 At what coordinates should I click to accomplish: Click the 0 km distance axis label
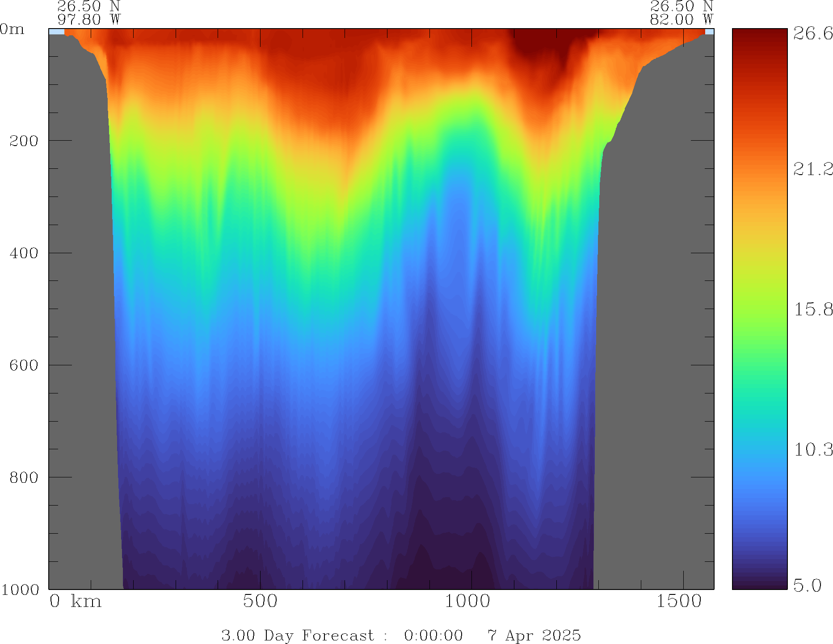coord(75,601)
